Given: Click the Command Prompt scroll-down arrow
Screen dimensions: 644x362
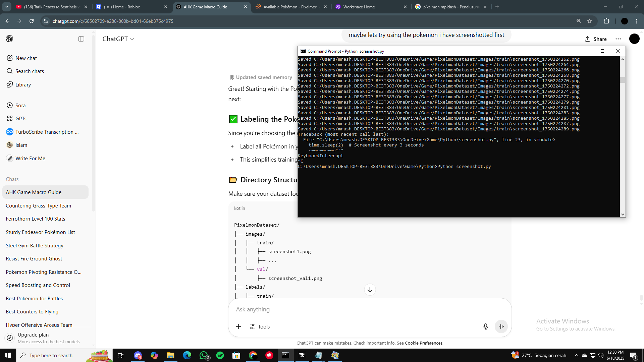Looking at the screenshot, I should (623, 215).
